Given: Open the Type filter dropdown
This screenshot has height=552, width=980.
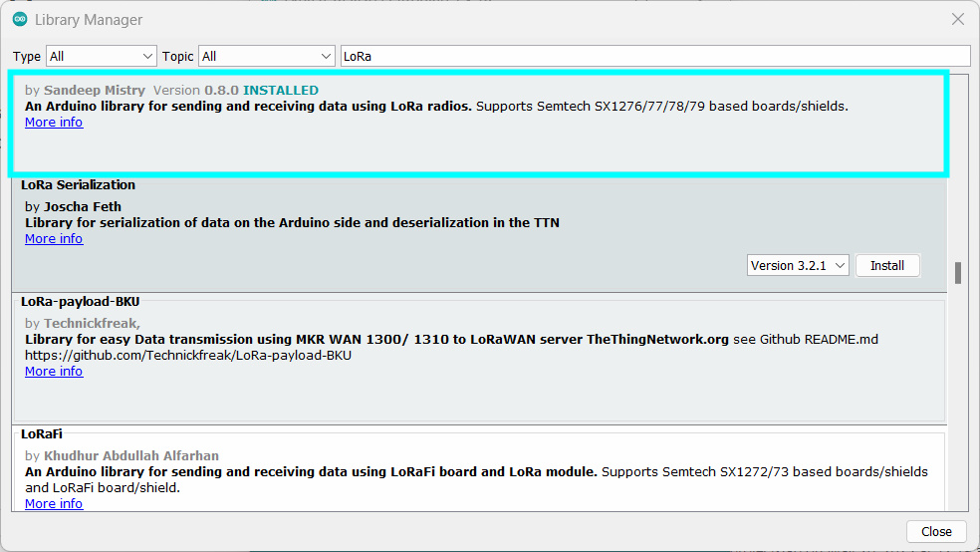Looking at the screenshot, I should click(x=102, y=56).
